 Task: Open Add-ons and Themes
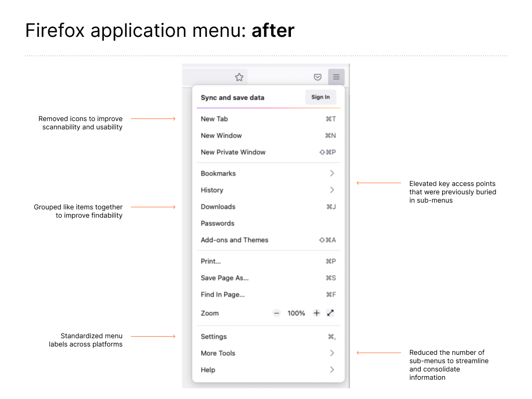point(268,240)
